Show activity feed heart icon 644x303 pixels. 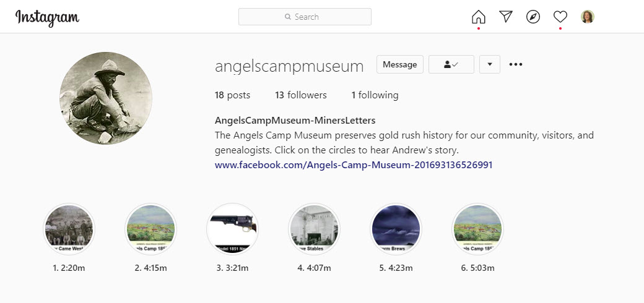(560, 17)
